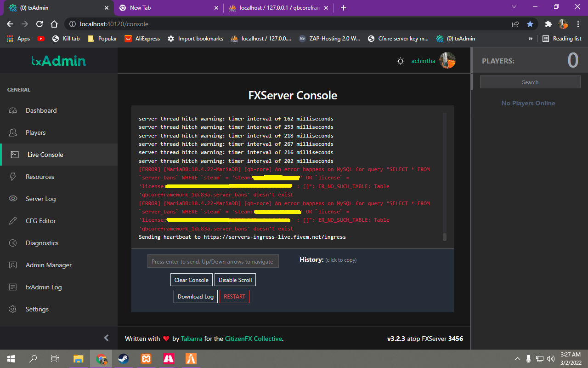588x368 pixels.
Task: Click the Settings gear icon in the sidebar
Action: pos(13,309)
